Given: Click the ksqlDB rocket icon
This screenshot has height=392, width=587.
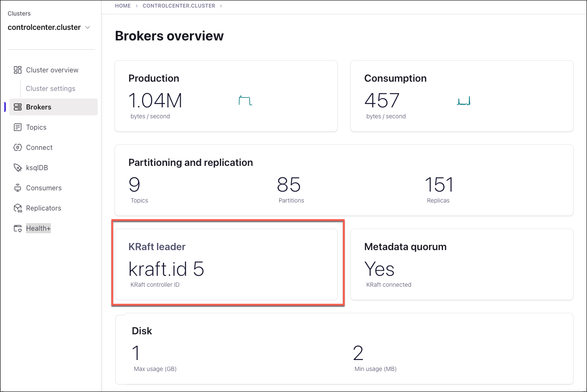Looking at the screenshot, I should point(18,168).
